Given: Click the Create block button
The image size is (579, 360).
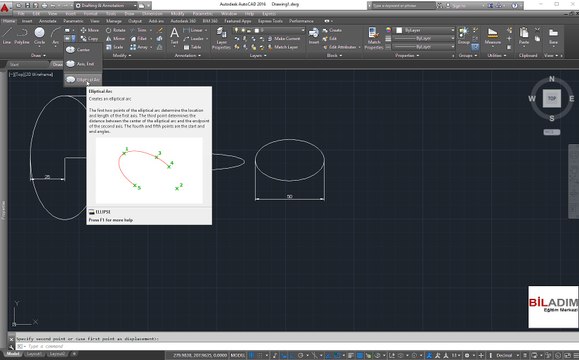Looking at the screenshot, I should pos(332,30).
